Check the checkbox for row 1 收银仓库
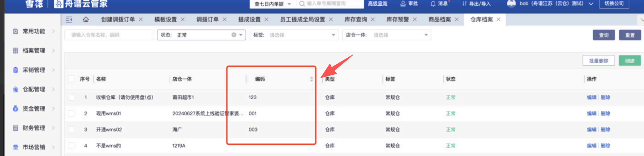 71,97
